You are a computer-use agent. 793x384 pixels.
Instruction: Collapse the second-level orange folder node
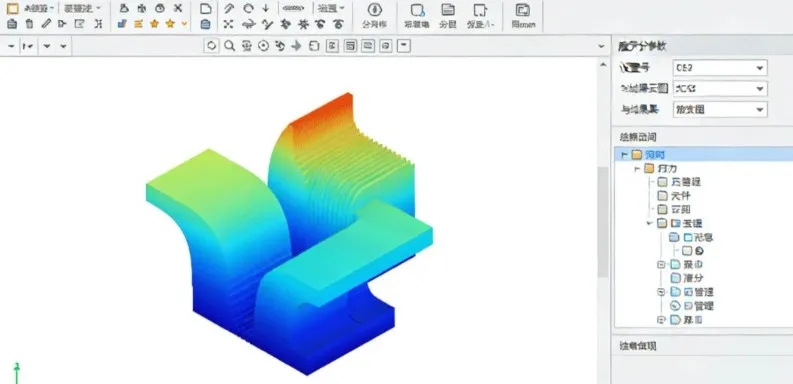[x=637, y=168]
